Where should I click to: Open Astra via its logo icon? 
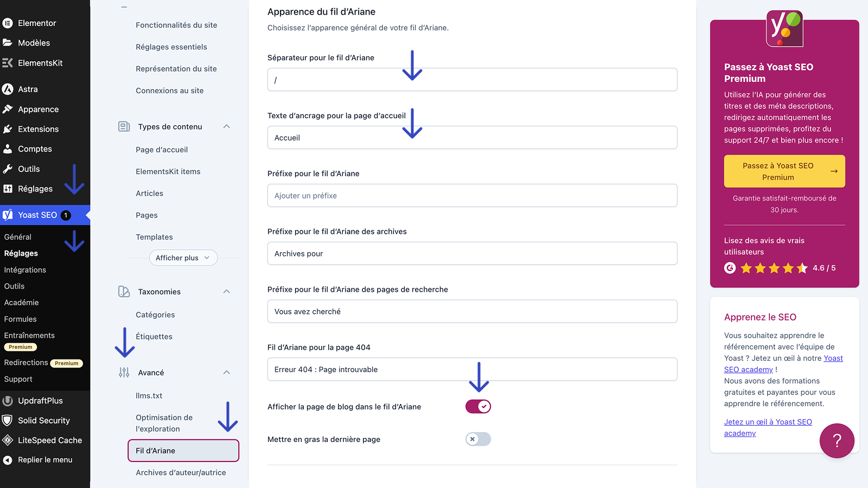click(8, 89)
